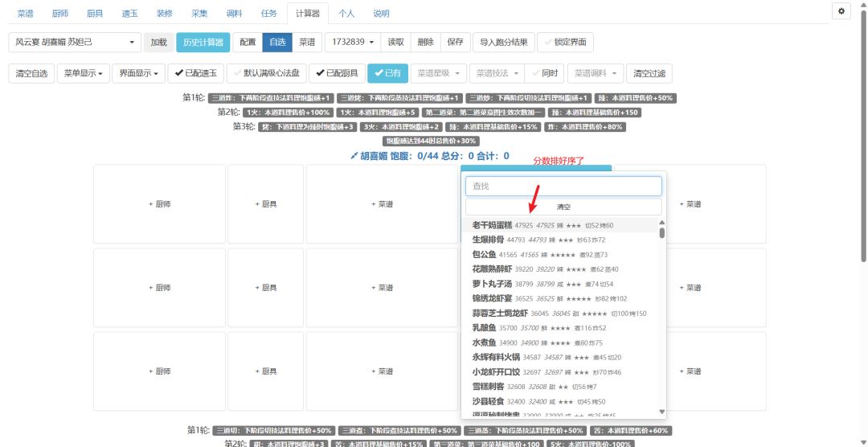Image resolution: width=868 pixels, height=447 pixels.
Task: Click rule tag 1火: 本道料理售价+100%
Action: coord(288,113)
